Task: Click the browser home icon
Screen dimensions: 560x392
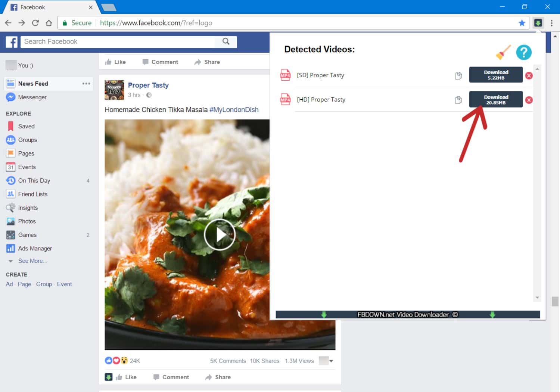Action: click(49, 23)
